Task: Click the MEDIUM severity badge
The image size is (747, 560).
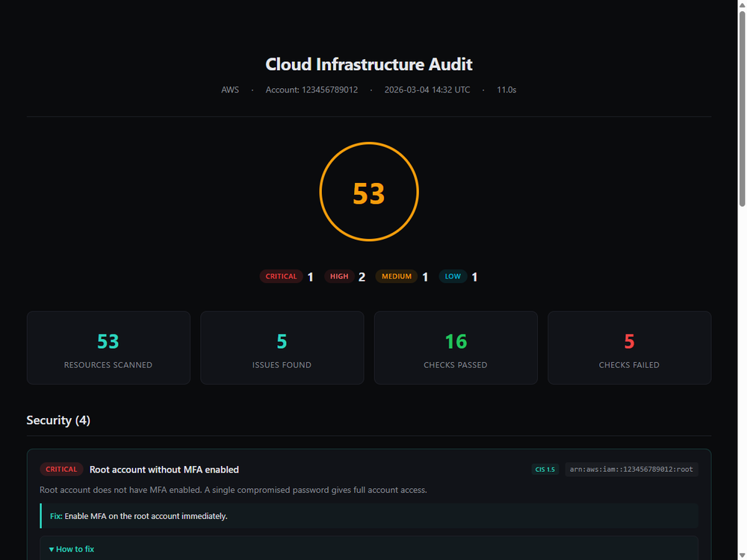Action: 396,276
